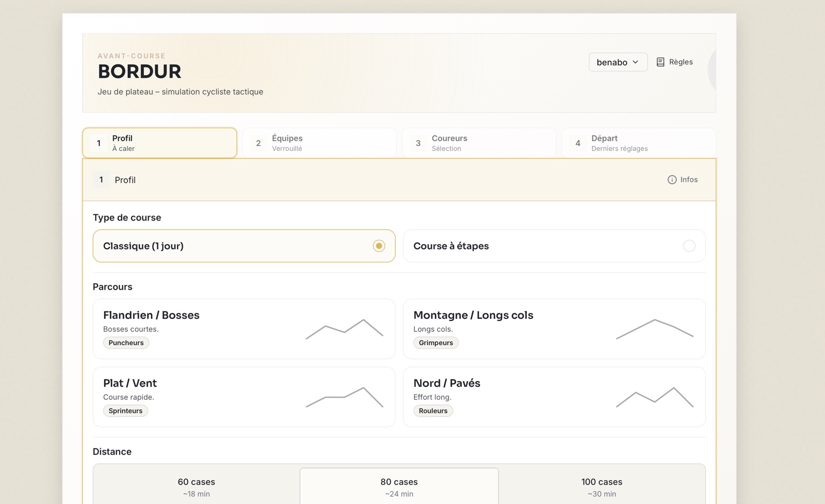Switch to the Équipes step tab
Viewport: 825px width, 504px height.
click(x=319, y=143)
